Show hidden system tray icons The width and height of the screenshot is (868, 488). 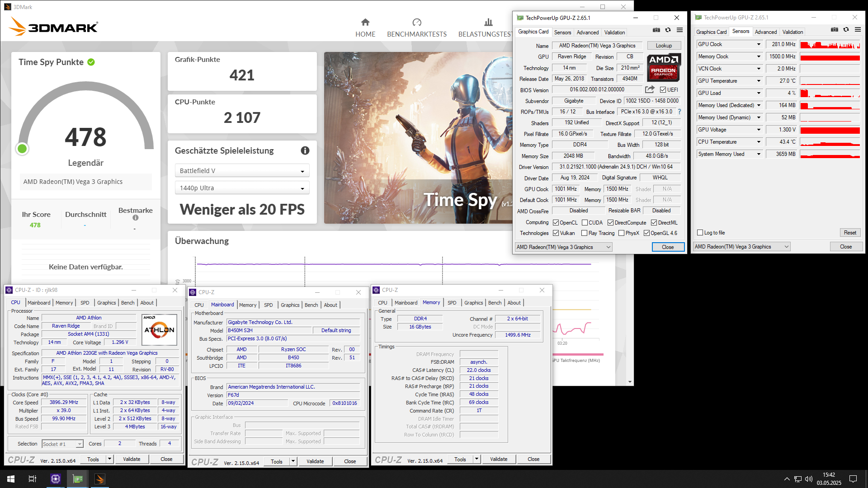pyautogui.click(x=787, y=479)
